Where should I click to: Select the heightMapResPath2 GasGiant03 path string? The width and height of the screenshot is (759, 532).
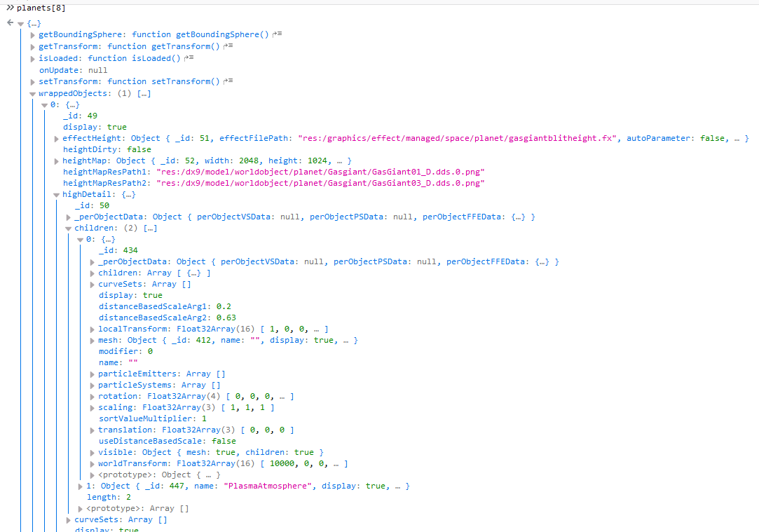[x=320, y=183]
